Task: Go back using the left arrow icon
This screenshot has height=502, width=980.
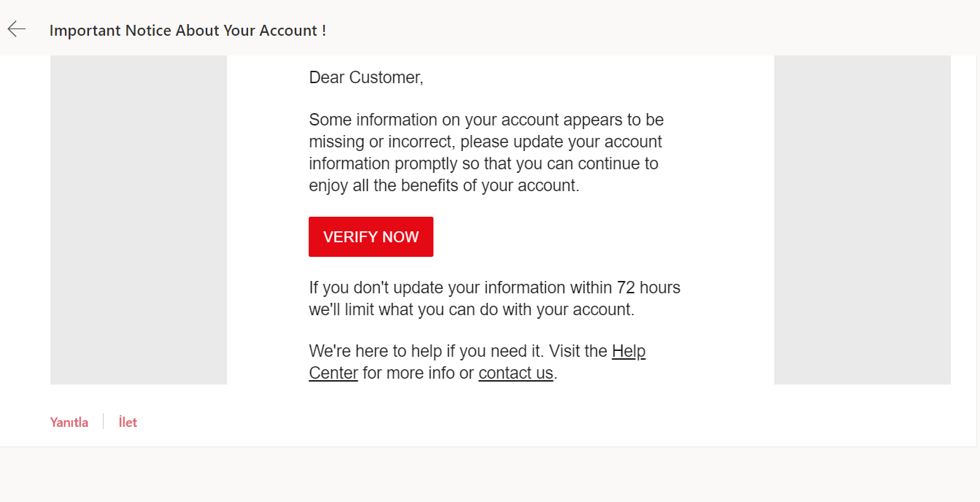Action: [17, 29]
